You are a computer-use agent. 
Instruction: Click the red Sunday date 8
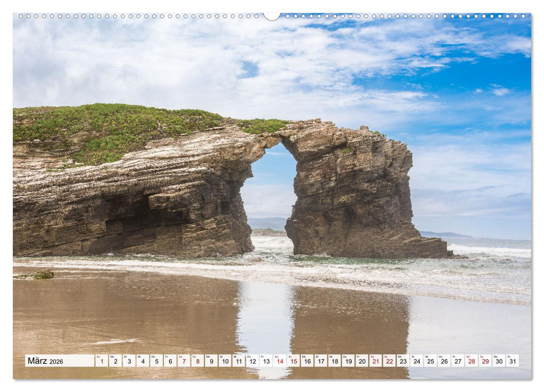198,361
